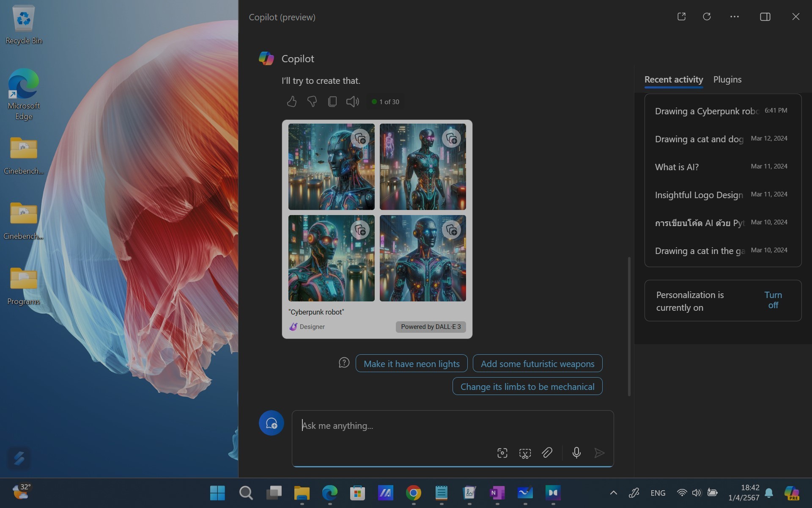Click the thumbs down dislike icon
Image resolution: width=812 pixels, height=508 pixels.
click(x=312, y=102)
